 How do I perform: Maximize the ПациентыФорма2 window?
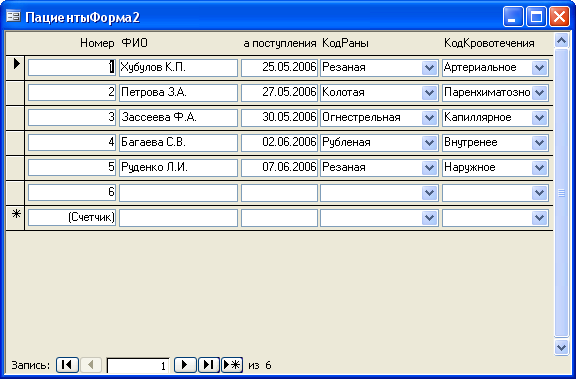pyautogui.click(x=536, y=17)
